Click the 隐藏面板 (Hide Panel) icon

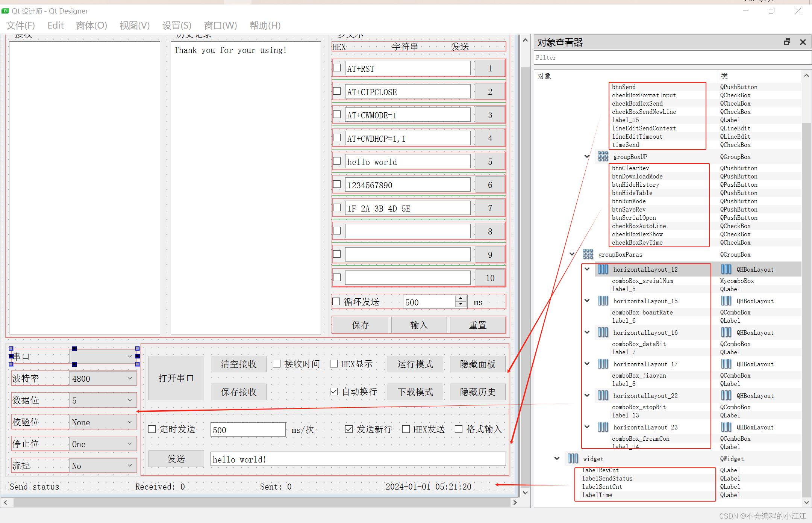(x=477, y=364)
